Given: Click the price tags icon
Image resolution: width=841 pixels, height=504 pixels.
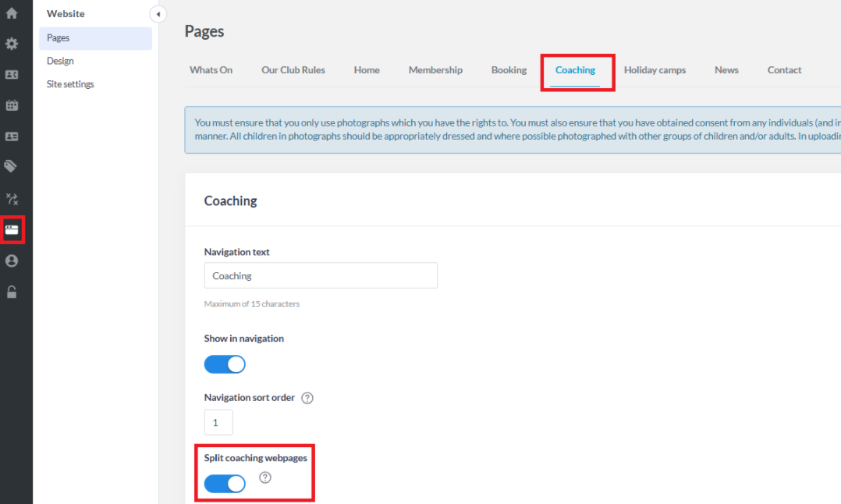Looking at the screenshot, I should click(12, 166).
